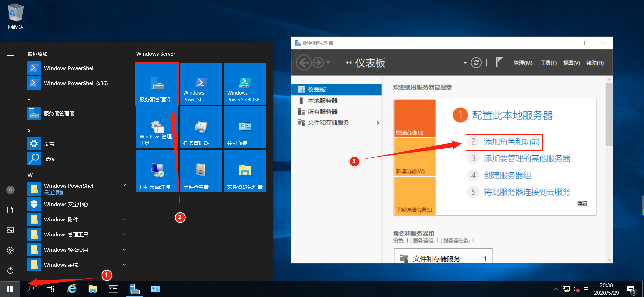This screenshot has height=297, width=644.
Task: Expand the Windows 轻松使用 folder
Action: point(124,250)
